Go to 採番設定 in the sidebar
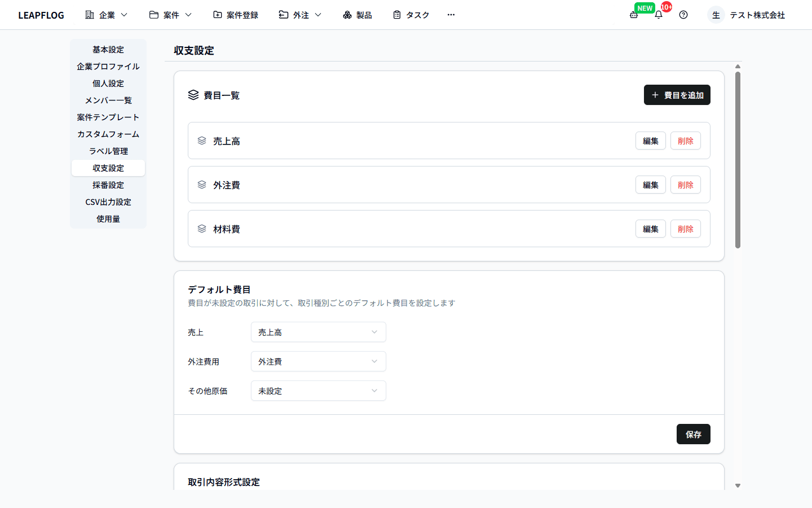This screenshot has width=812, height=508. click(108, 185)
